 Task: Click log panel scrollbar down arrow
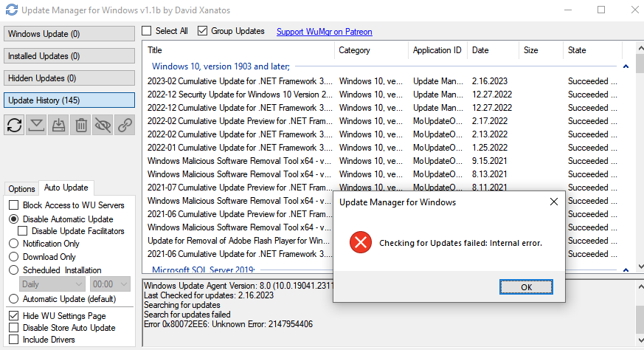pyautogui.click(x=640, y=340)
